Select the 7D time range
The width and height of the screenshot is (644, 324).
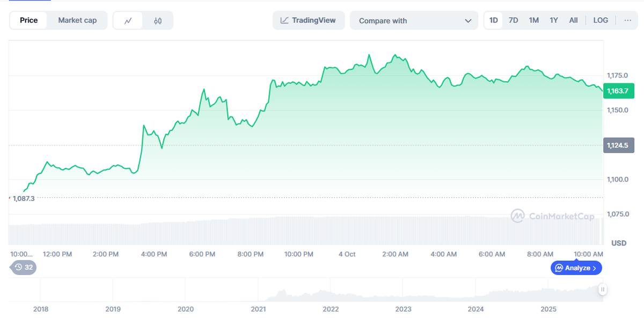[x=514, y=20]
